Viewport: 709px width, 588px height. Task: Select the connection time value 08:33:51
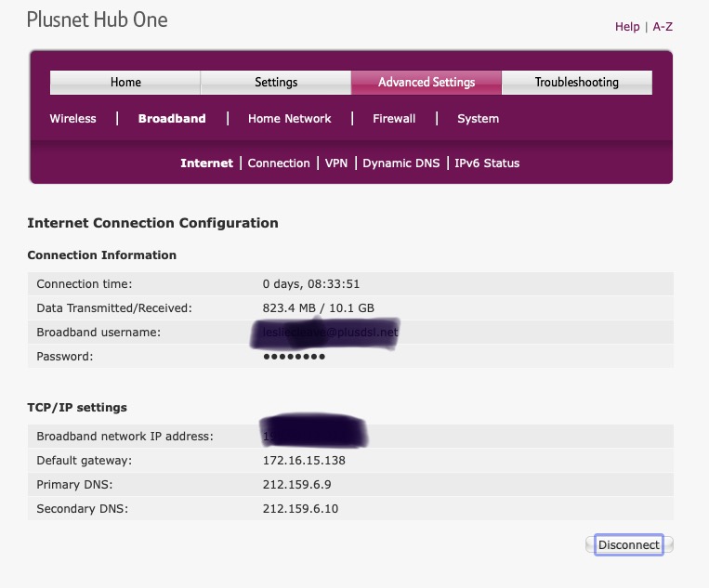click(334, 284)
